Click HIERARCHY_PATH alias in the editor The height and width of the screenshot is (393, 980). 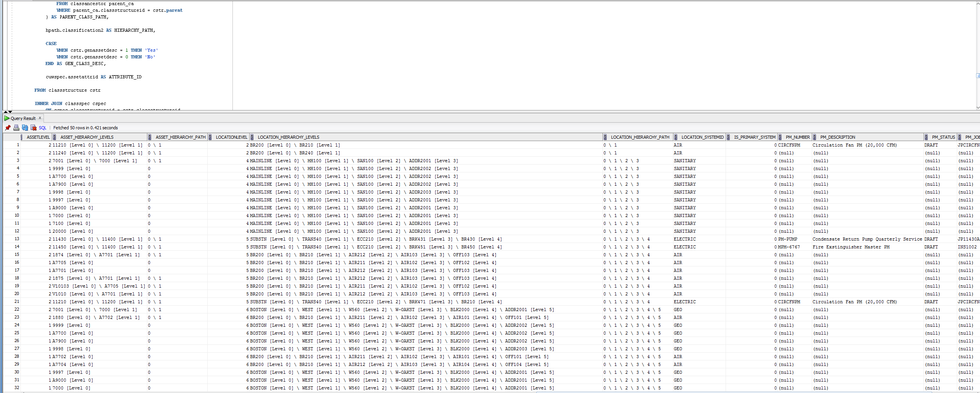[133, 30]
